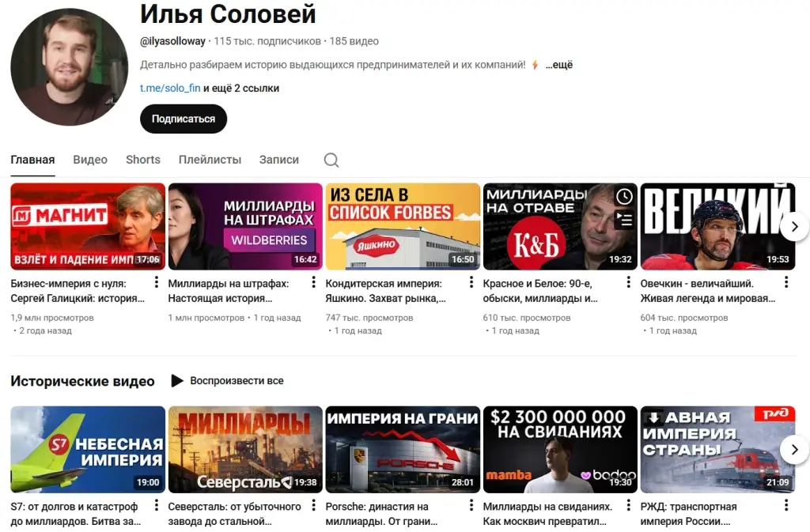Open title Кондитерская империя: Яшкино
Viewport: 810px width, 532px height.
tap(385, 291)
